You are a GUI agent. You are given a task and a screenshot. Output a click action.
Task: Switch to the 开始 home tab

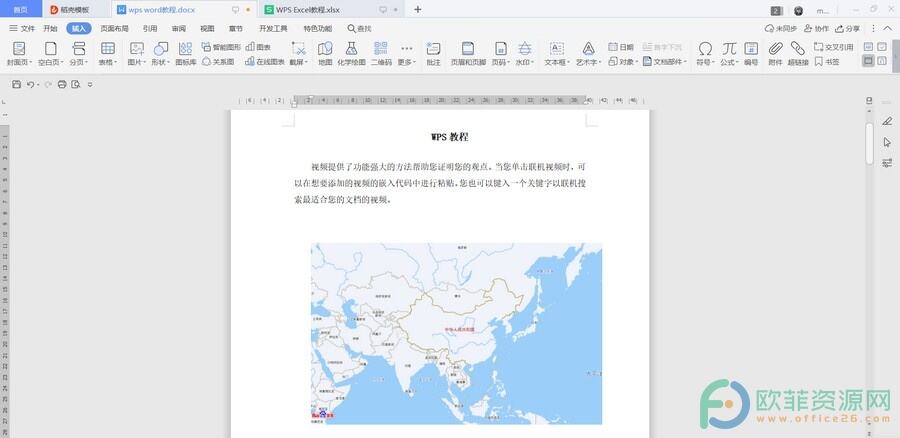click(51, 28)
